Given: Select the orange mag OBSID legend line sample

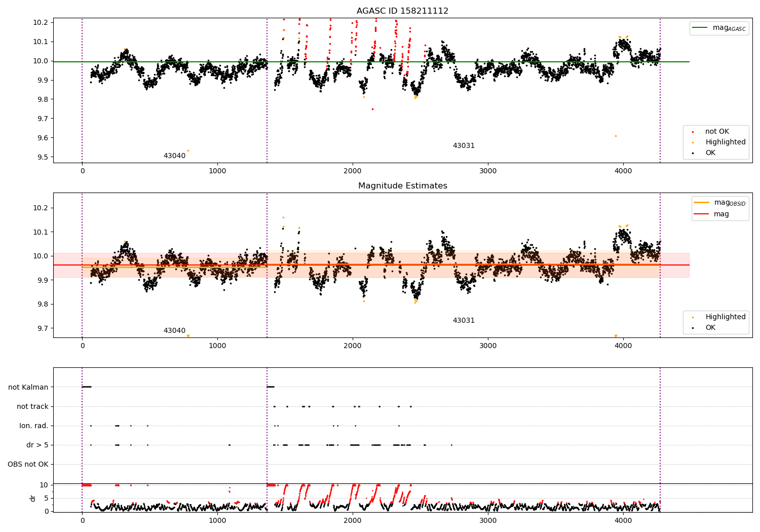Looking at the screenshot, I should [x=702, y=203].
